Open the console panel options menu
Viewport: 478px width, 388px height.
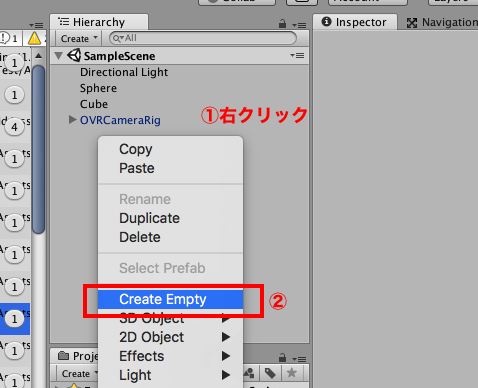click(x=36, y=25)
